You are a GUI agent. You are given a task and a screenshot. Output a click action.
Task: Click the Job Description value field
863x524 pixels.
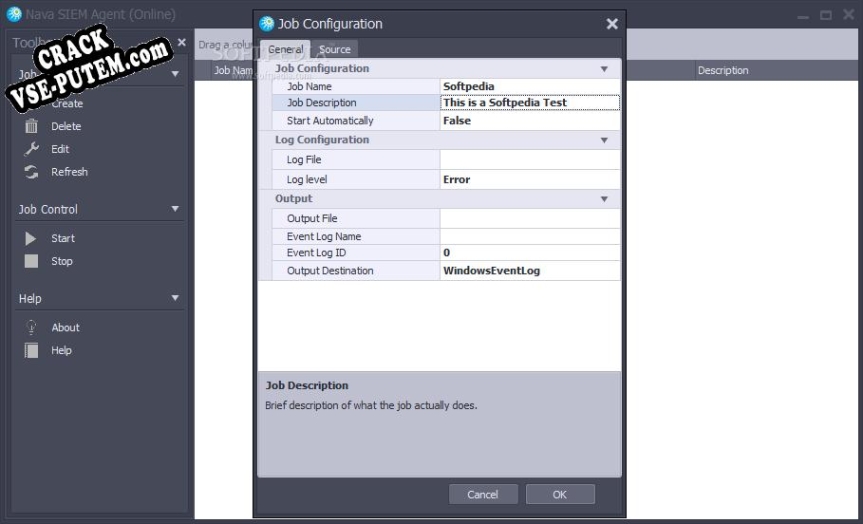point(529,102)
